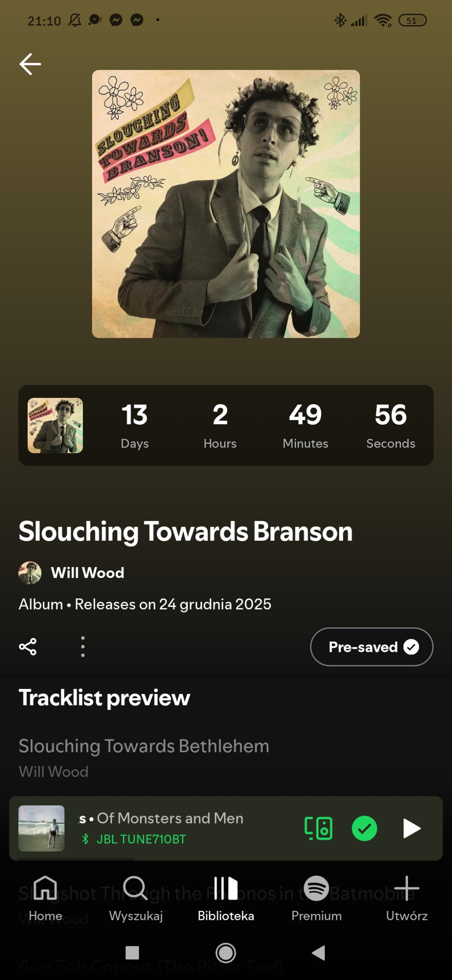Go to the Home tab
Screen dimensions: 452x980
[x=45, y=898]
